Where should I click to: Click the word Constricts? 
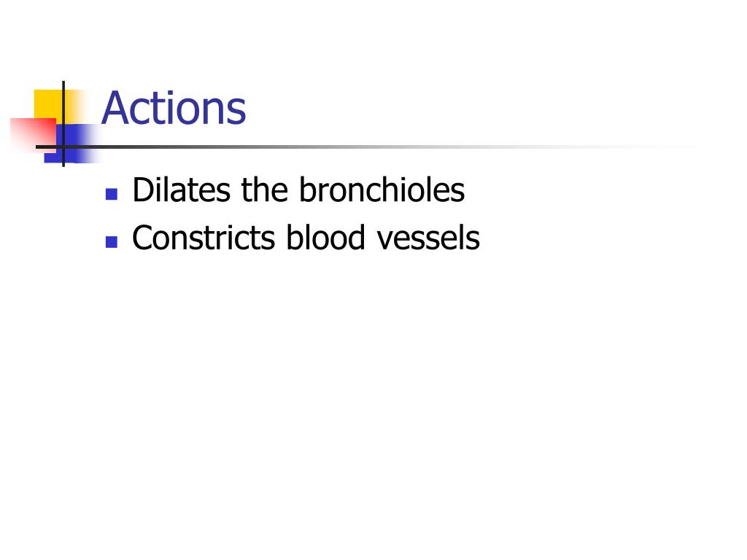click(204, 238)
